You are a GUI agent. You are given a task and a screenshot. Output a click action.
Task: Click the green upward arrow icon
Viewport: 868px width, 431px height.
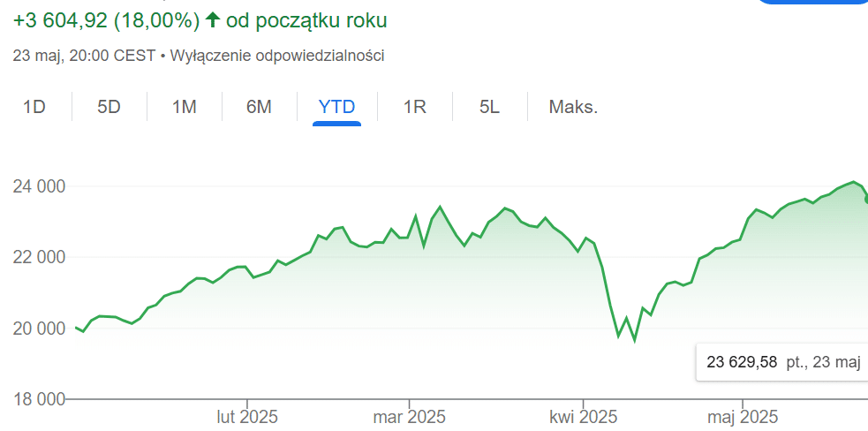(213, 19)
